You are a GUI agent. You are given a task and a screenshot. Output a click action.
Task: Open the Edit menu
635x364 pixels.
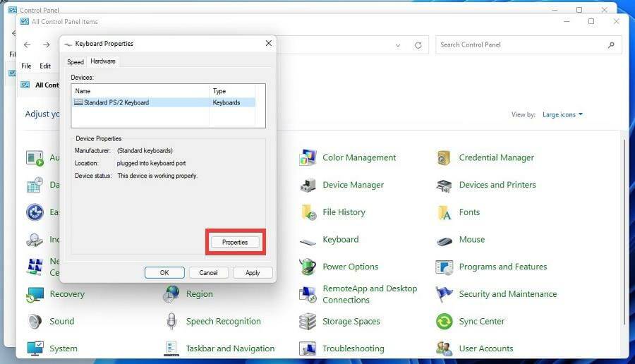click(45, 66)
